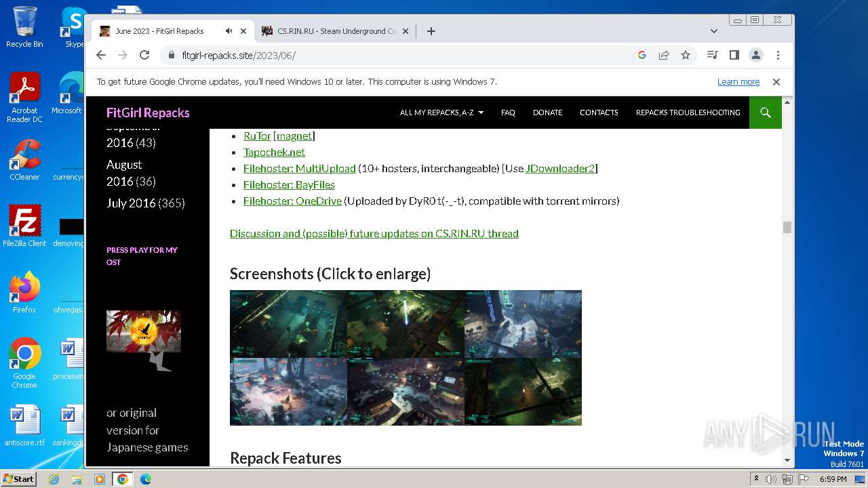
Task: Launch Internet Explorer from taskbar
Action: pos(54,479)
